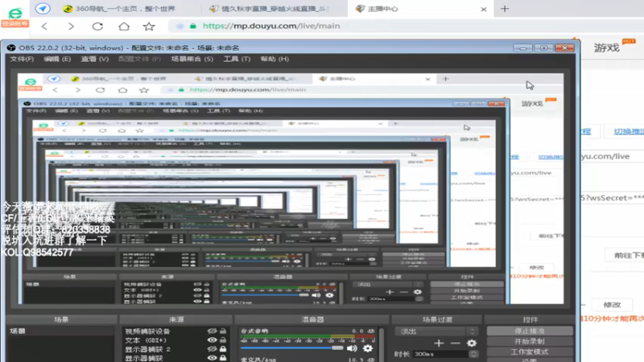Reload the douyu page
The height and width of the screenshot is (362, 644).
97,27
